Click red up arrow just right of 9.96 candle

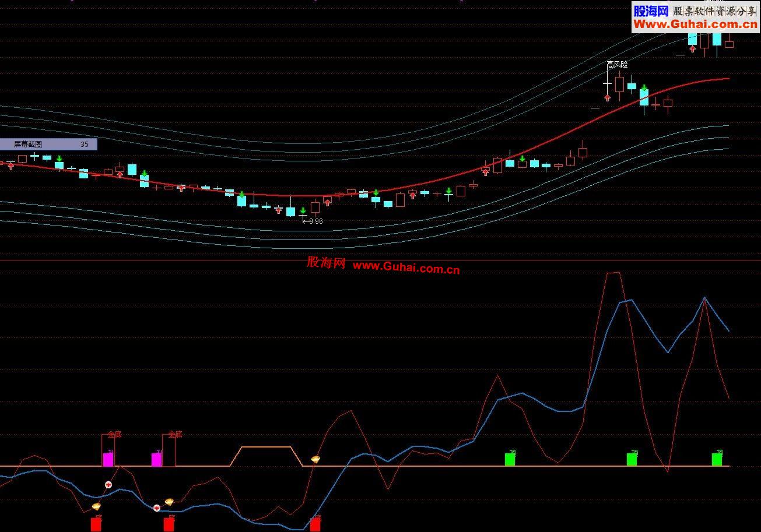tap(327, 202)
